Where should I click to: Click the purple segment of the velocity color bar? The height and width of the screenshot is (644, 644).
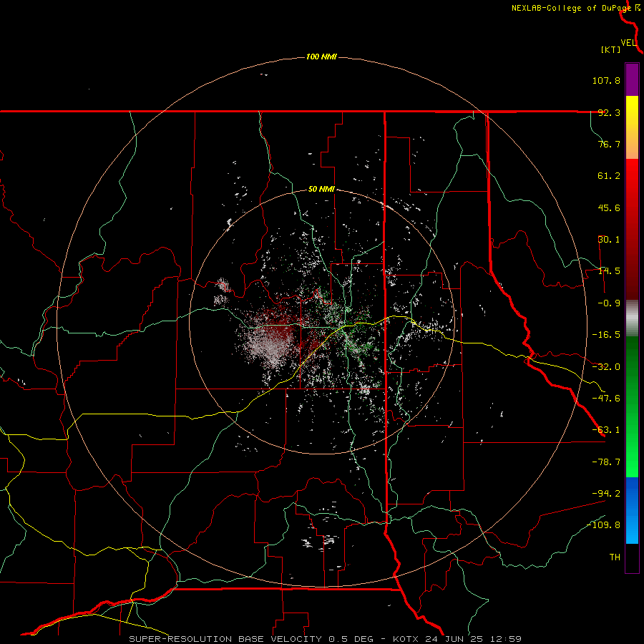click(x=632, y=79)
